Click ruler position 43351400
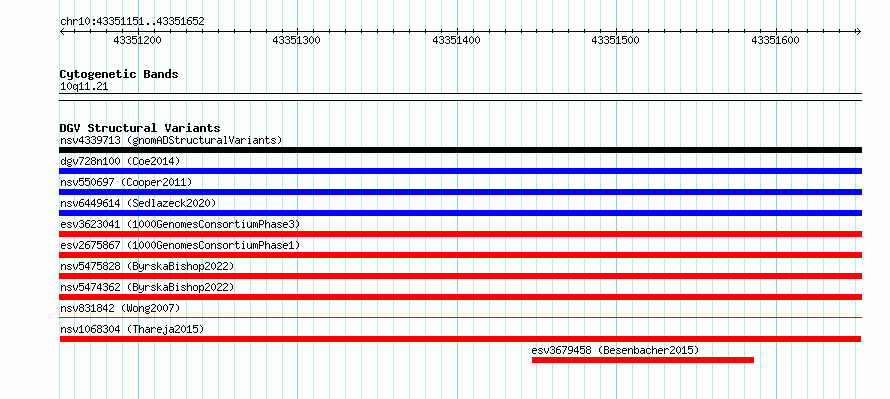 (456, 40)
